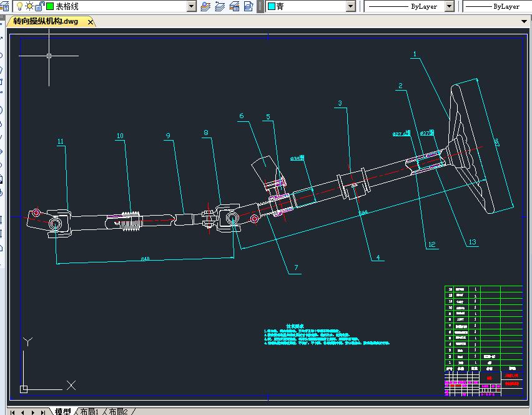This screenshot has height=415, width=532.
Task: Click part balloon number 10
Action: click(x=120, y=136)
